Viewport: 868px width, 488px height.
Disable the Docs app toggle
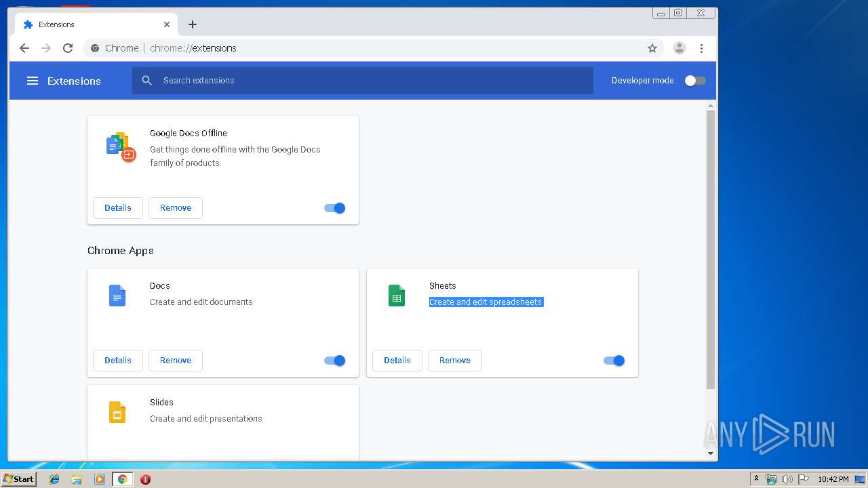335,361
